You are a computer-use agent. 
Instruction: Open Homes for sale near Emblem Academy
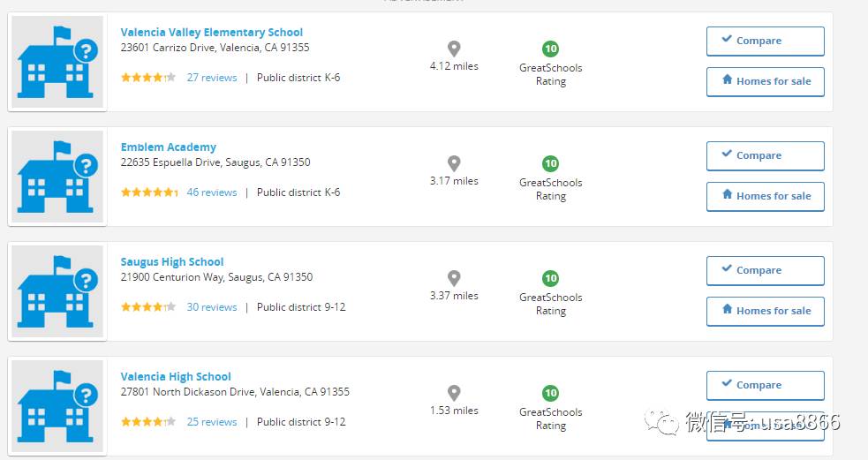pyautogui.click(x=765, y=196)
